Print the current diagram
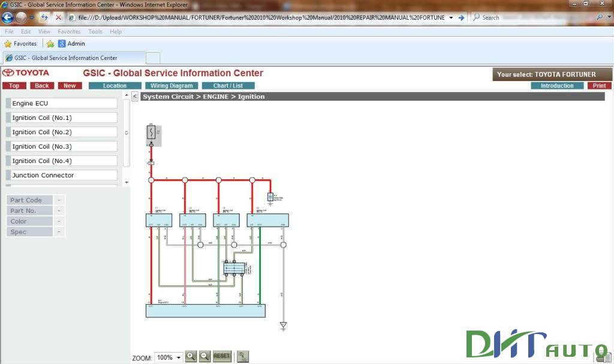This screenshot has width=614, height=364. tap(599, 86)
